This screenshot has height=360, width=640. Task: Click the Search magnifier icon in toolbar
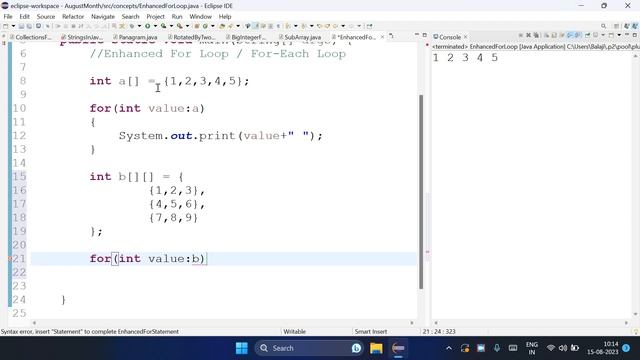[603, 26]
